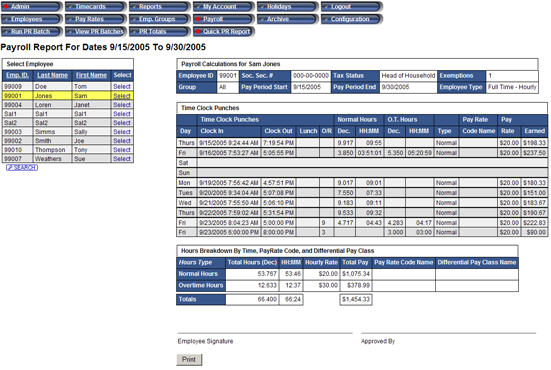Viewport: 551px width, 370px height.
Task: Click earned amount $90.00
Action: click(x=536, y=232)
